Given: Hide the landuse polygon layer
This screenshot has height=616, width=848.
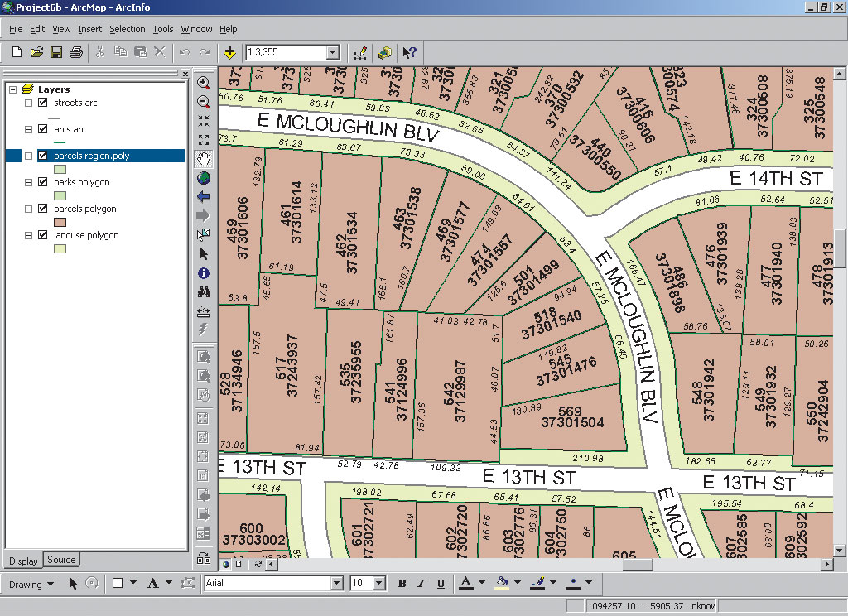Looking at the screenshot, I should pyautogui.click(x=43, y=235).
